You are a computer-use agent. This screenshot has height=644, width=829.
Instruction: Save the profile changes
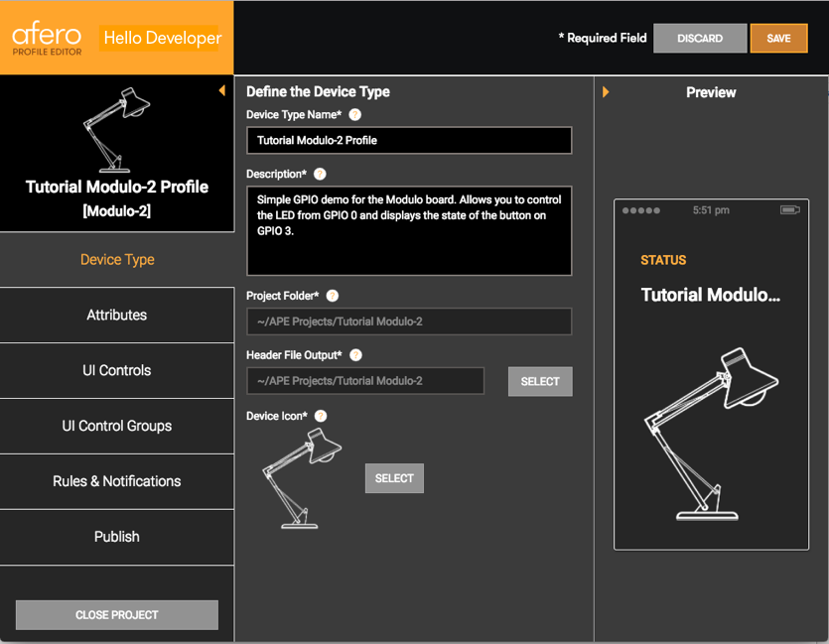coord(778,39)
